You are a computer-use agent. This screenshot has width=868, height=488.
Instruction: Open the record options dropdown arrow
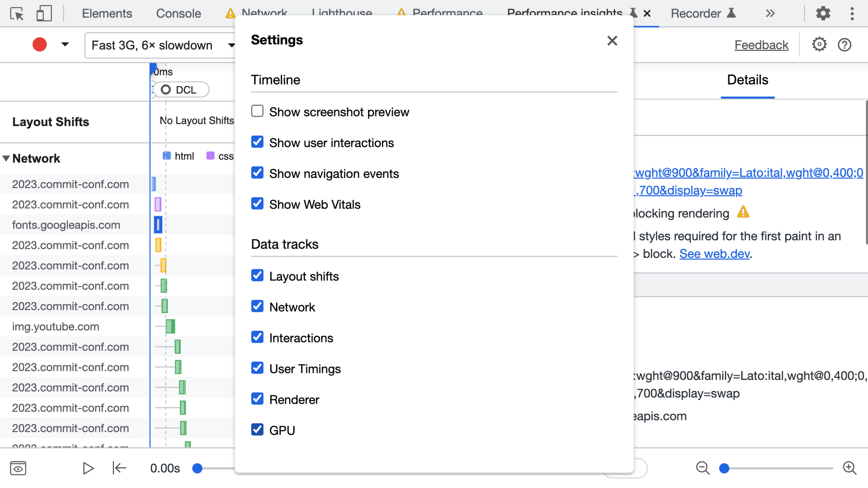[x=65, y=44]
